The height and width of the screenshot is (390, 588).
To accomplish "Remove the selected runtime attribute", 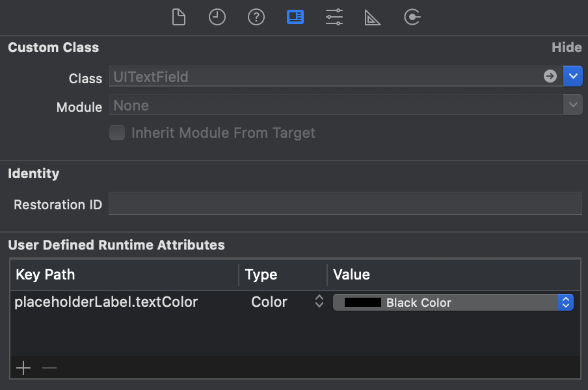I will (49, 368).
